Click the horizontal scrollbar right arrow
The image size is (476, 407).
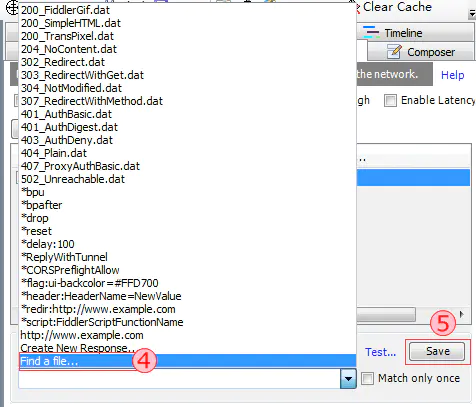point(461,314)
